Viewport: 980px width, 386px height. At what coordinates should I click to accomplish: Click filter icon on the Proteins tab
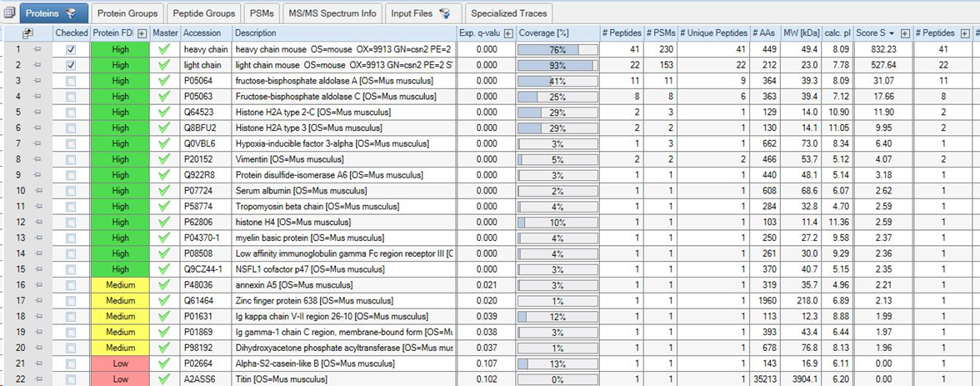point(70,13)
